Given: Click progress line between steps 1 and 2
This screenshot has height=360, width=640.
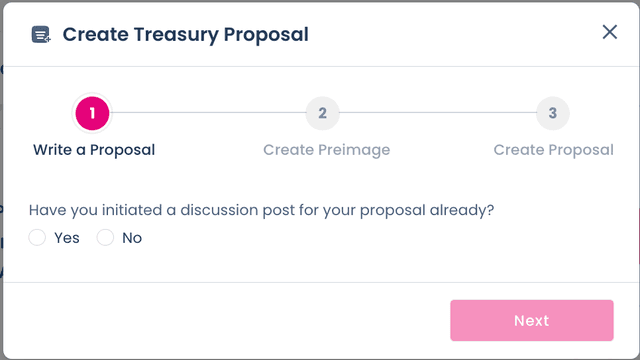Looking at the screenshot, I should pos(208,113).
